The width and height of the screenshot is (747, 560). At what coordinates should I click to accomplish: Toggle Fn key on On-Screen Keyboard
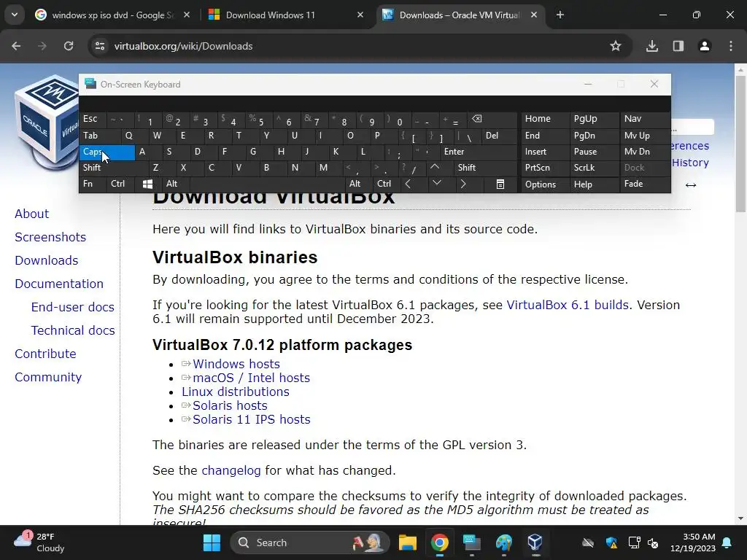93,184
